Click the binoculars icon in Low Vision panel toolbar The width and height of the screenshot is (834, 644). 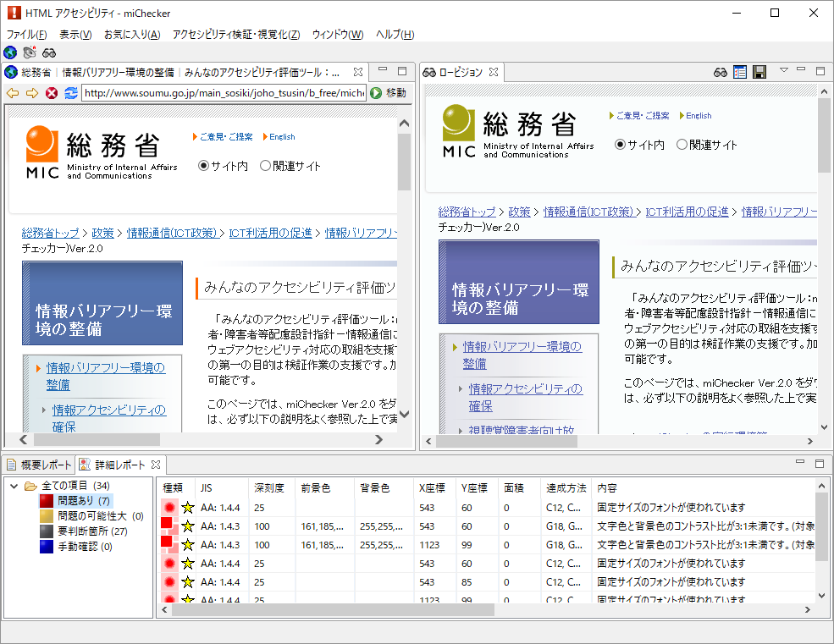point(721,72)
